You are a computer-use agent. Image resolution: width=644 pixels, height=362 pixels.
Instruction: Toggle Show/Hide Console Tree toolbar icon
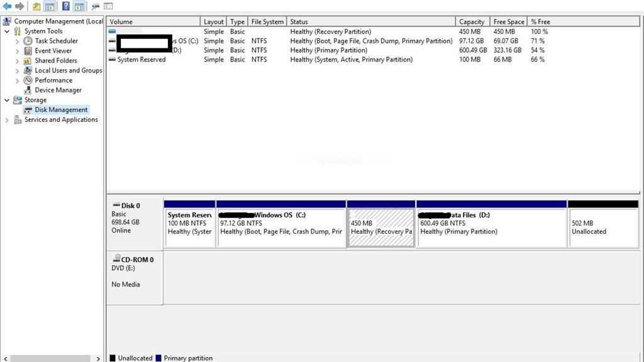click(x=49, y=6)
